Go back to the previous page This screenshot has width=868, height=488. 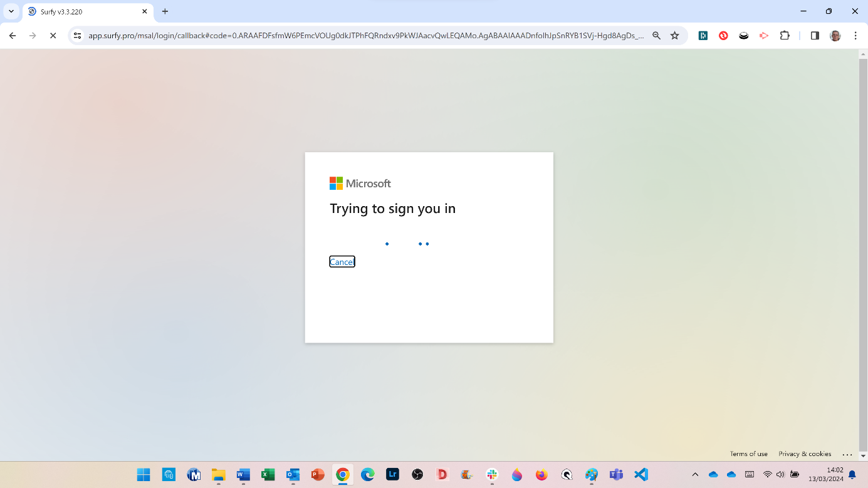(13, 36)
